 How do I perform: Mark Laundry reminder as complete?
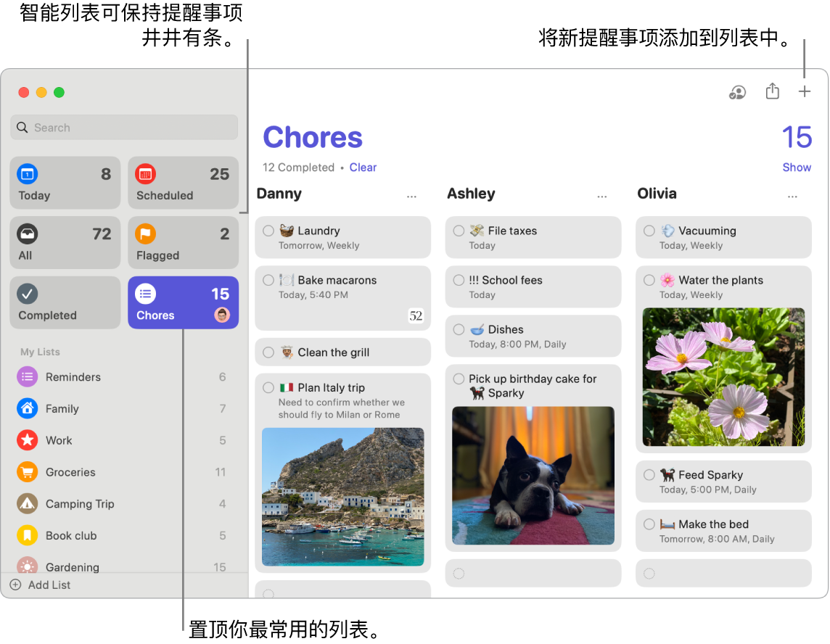(268, 231)
